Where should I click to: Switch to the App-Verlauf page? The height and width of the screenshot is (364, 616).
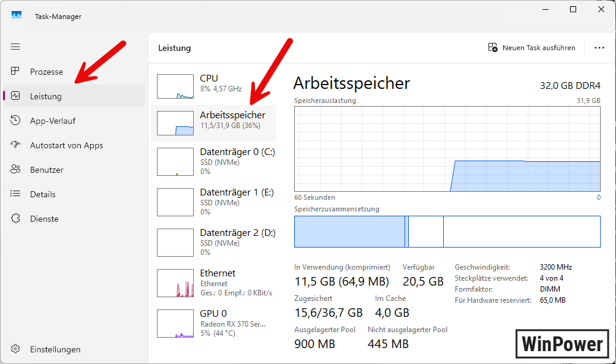53,121
